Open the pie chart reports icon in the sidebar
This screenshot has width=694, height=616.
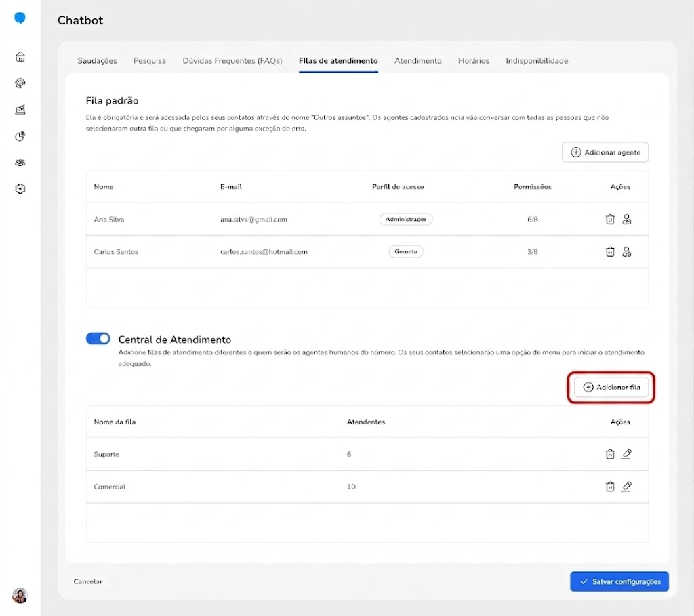point(20,136)
